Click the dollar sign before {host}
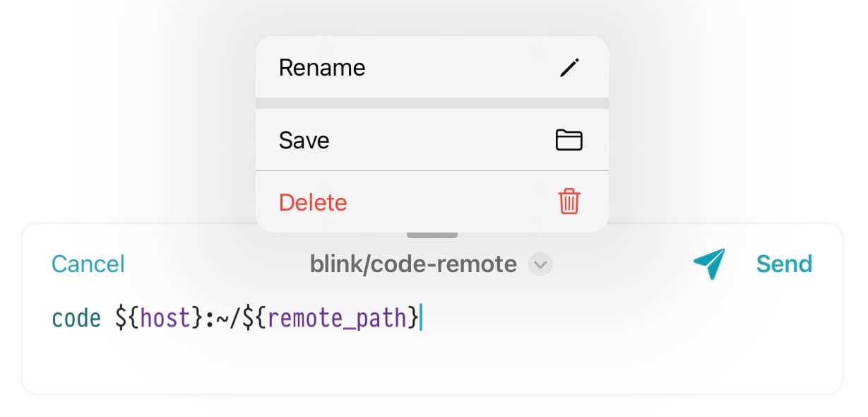The height and width of the screenshot is (417, 868). tap(121, 319)
